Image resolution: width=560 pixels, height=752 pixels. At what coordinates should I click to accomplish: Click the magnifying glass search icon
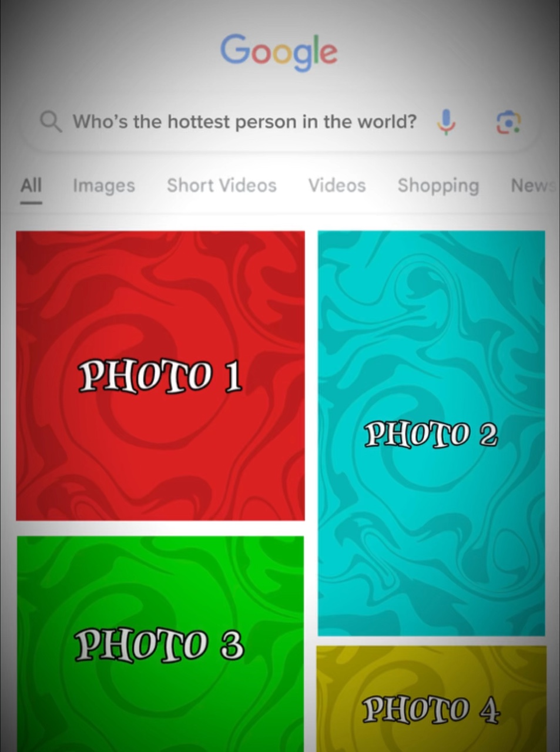point(51,122)
